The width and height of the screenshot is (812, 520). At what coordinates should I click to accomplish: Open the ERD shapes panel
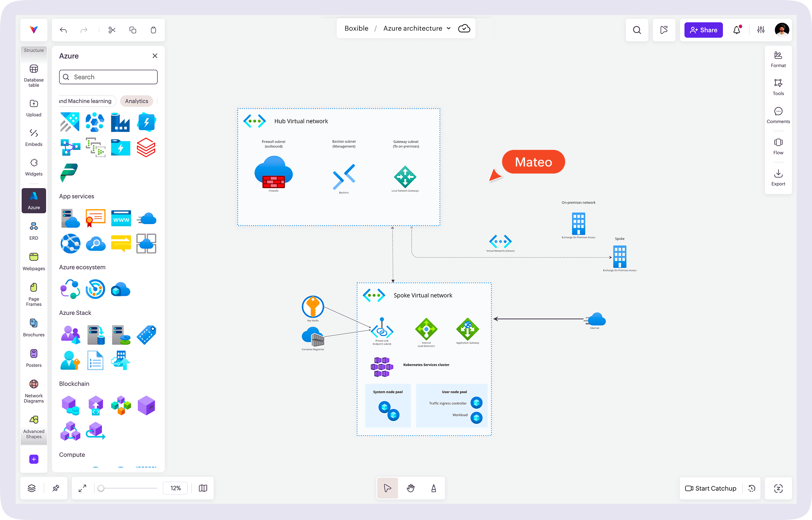pos(34,230)
